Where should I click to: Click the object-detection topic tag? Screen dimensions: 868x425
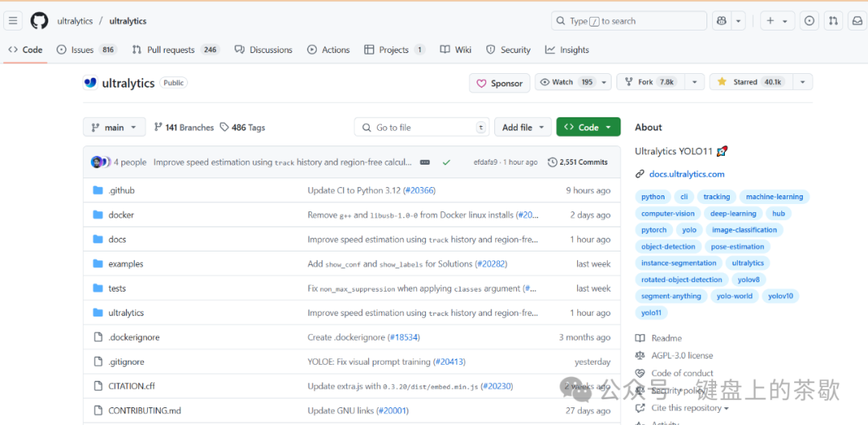[668, 247]
